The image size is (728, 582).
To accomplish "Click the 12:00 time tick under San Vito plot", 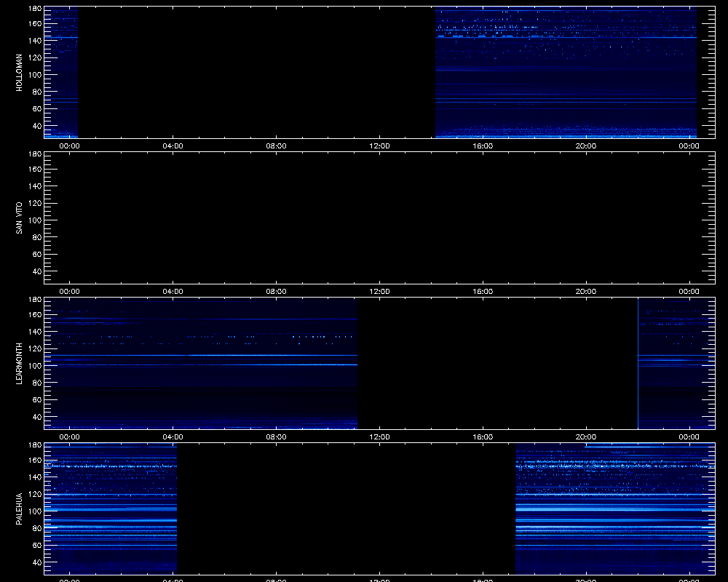I will point(379,292).
